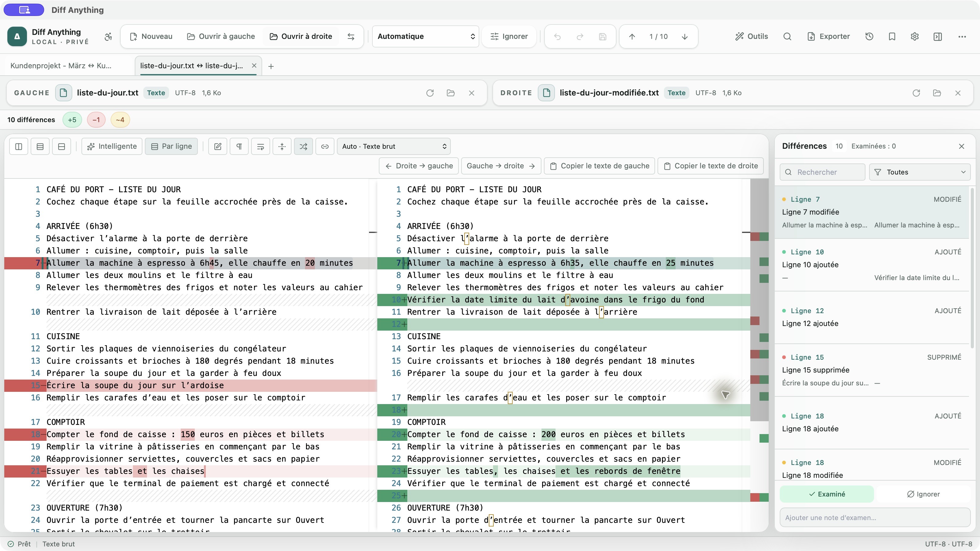This screenshot has height=551, width=980.
Task: Toggle shuffle moved-lines detection button
Action: click(303, 146)
